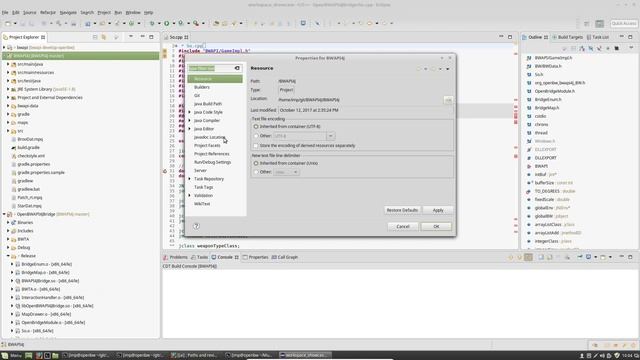Viewport: 640px width, 360px height.
Task: Collapse the Release folder in Project Explorer
Action: [8, 256]
